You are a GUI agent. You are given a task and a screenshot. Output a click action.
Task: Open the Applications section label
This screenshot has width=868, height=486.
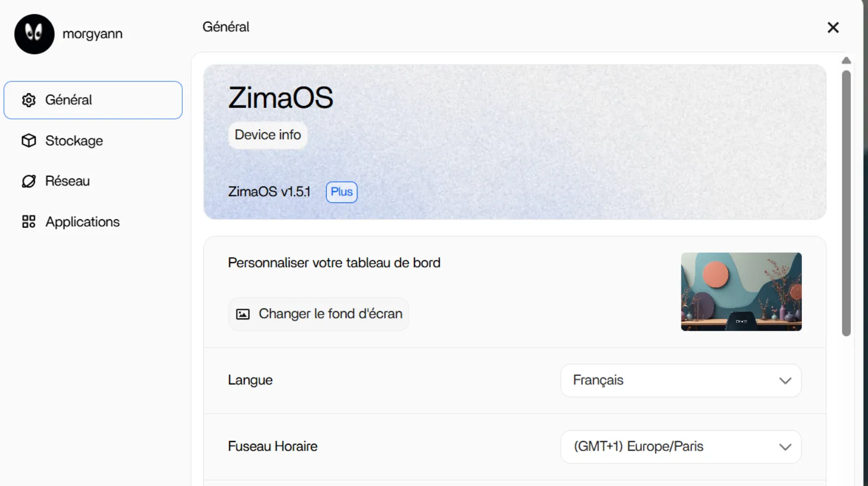click(82, 222)
